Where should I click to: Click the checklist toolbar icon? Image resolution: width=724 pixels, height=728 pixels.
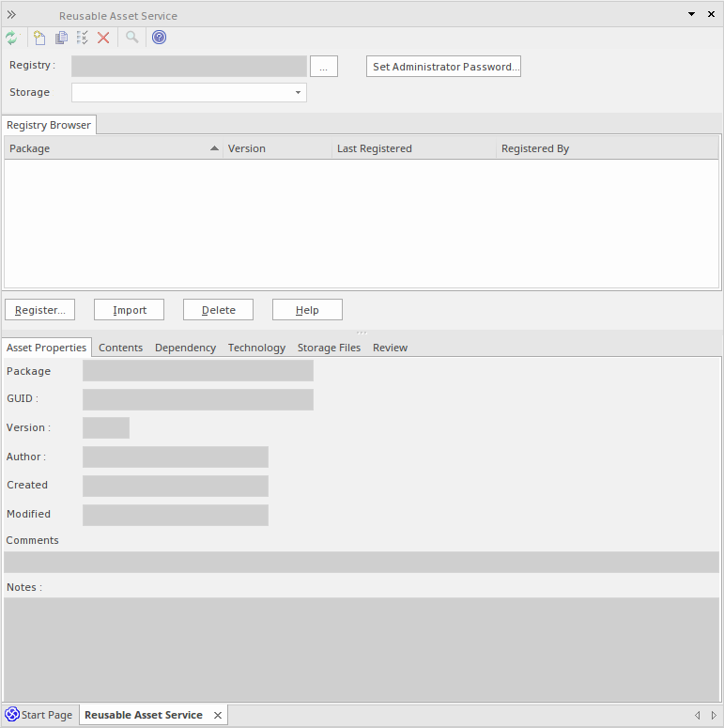tap(83, 38)
